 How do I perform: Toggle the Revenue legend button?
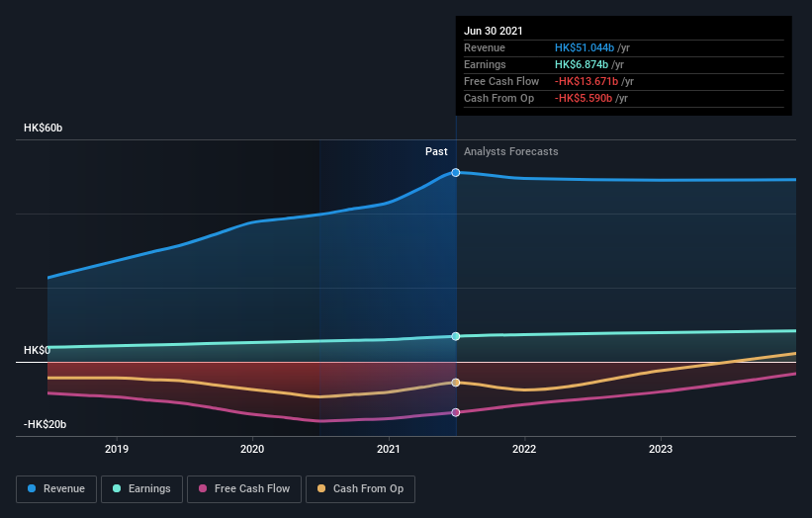pyautogui.click(x=56, y=489)
